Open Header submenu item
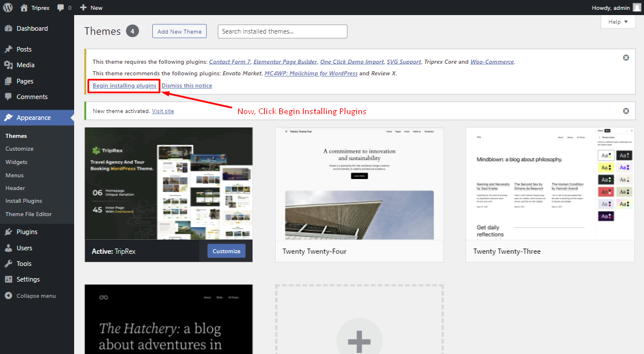The width and height of the screenshot is (644, 354). (x=15, y=188)
